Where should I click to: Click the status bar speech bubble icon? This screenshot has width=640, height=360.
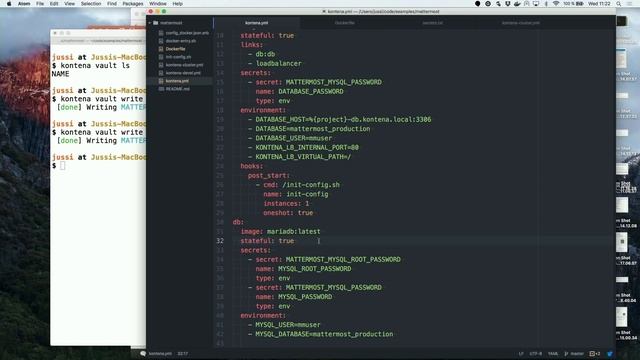coord(143,353)
